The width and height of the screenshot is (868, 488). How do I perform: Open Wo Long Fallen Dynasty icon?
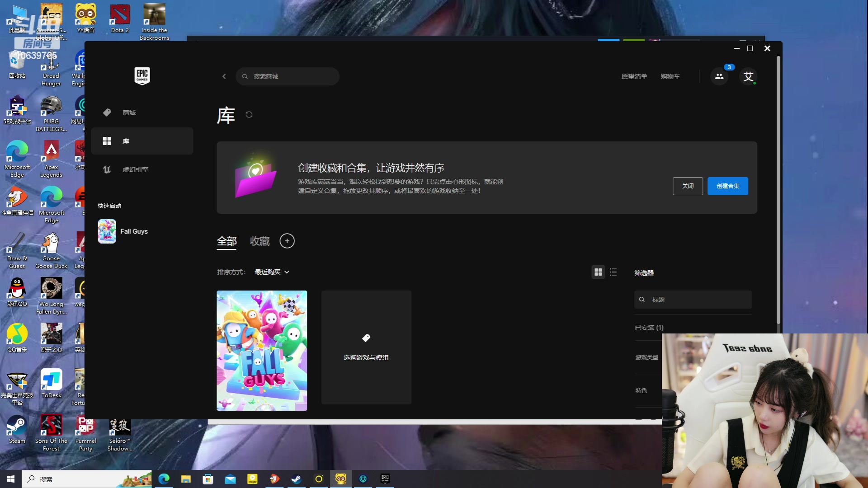[x=51, y=296]
